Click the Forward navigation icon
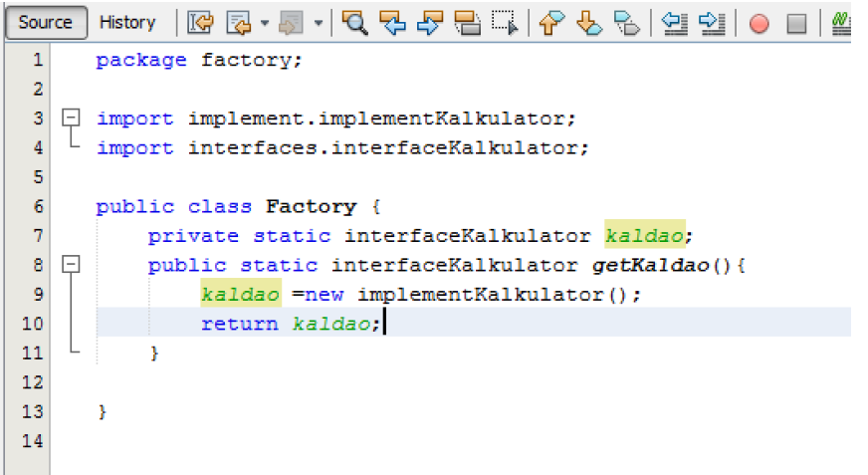 pos(291,23)
